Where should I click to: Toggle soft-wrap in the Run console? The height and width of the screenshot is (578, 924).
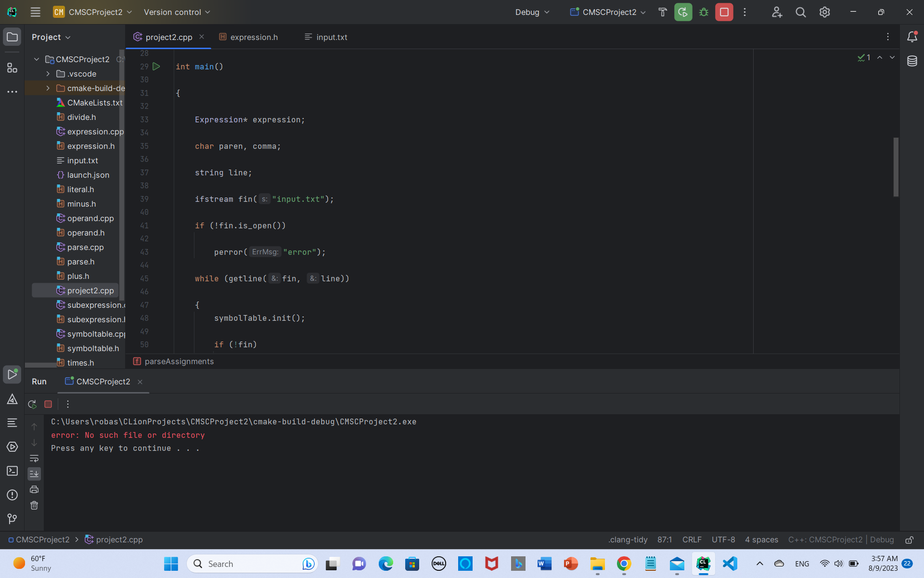[35, 459]
